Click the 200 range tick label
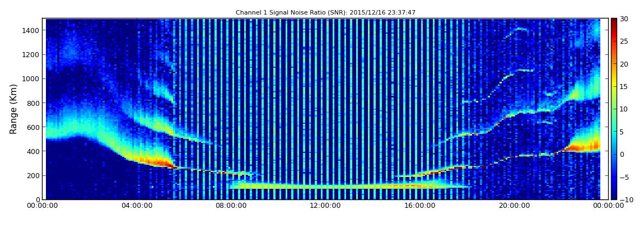Screen dimensions: 644x228 (x=33, y=176)
